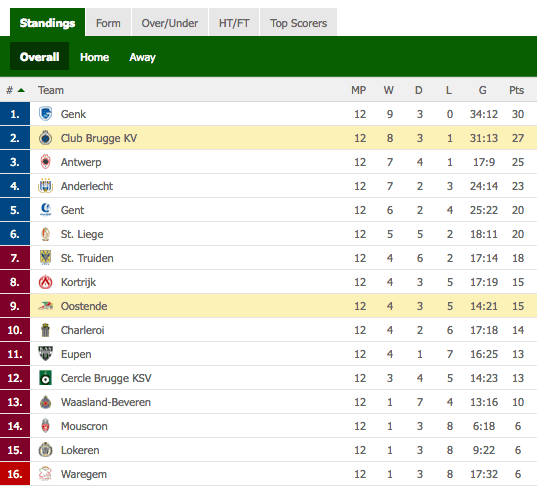Click the Eupen club crest icon
Screen dimensions: 537x489
coord(45,354)
